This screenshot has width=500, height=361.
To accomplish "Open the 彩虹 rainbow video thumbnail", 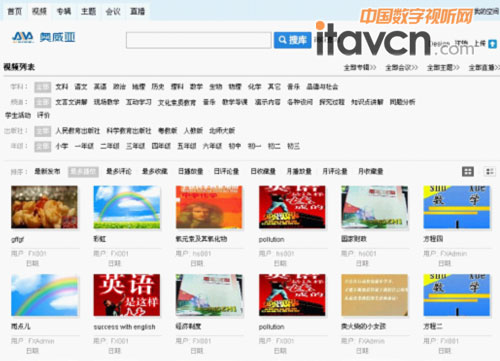I will tap(127, 207).
